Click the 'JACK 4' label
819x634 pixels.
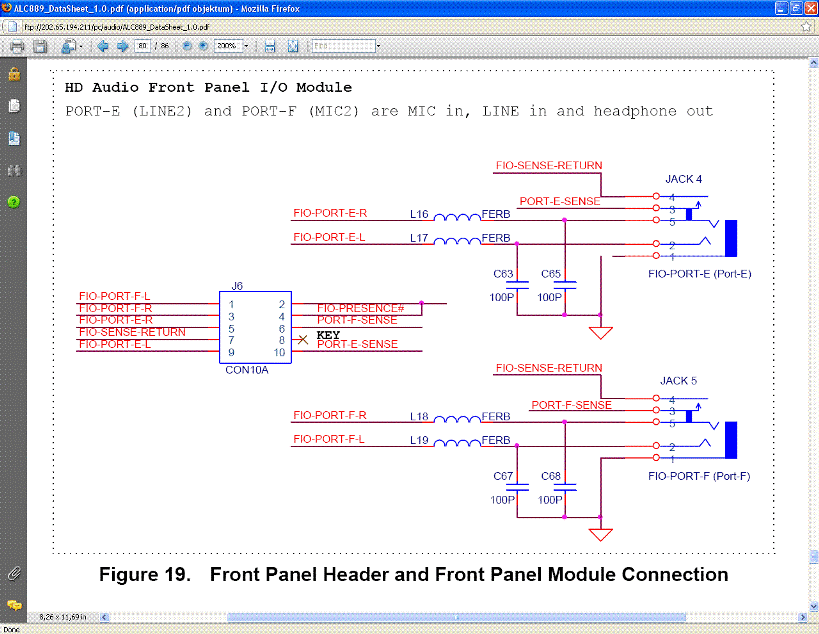(x=683, y=179)
